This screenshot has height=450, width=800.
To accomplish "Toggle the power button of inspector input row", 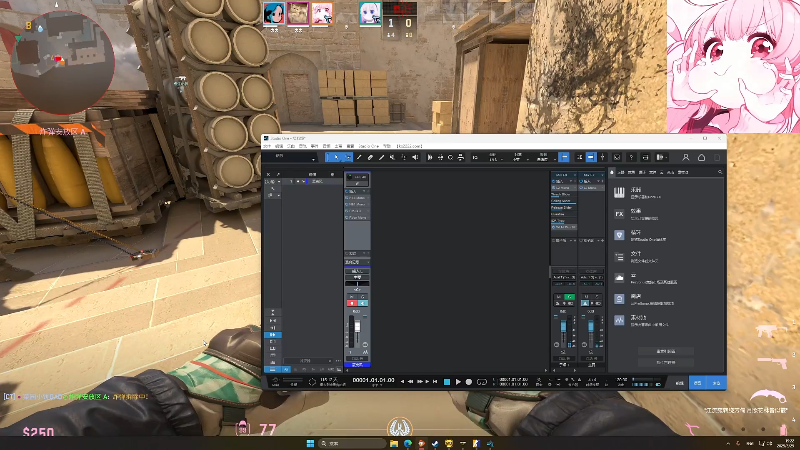I will (347, 191).
